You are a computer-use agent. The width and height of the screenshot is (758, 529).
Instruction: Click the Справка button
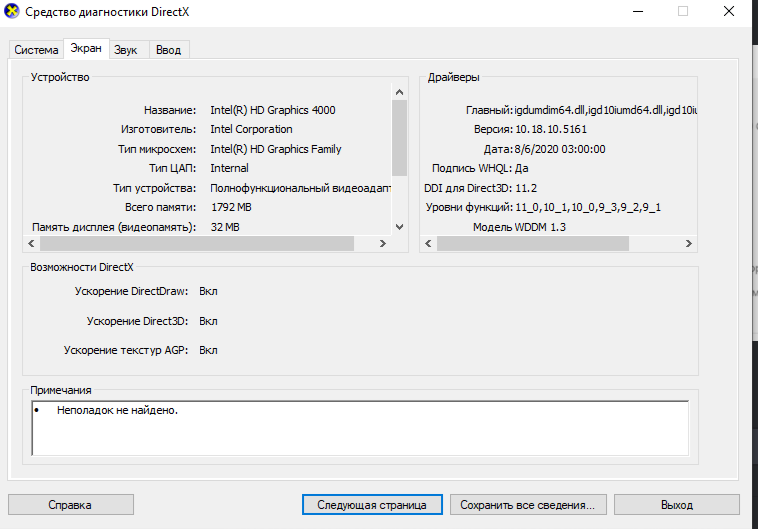(x=71, y=505)
